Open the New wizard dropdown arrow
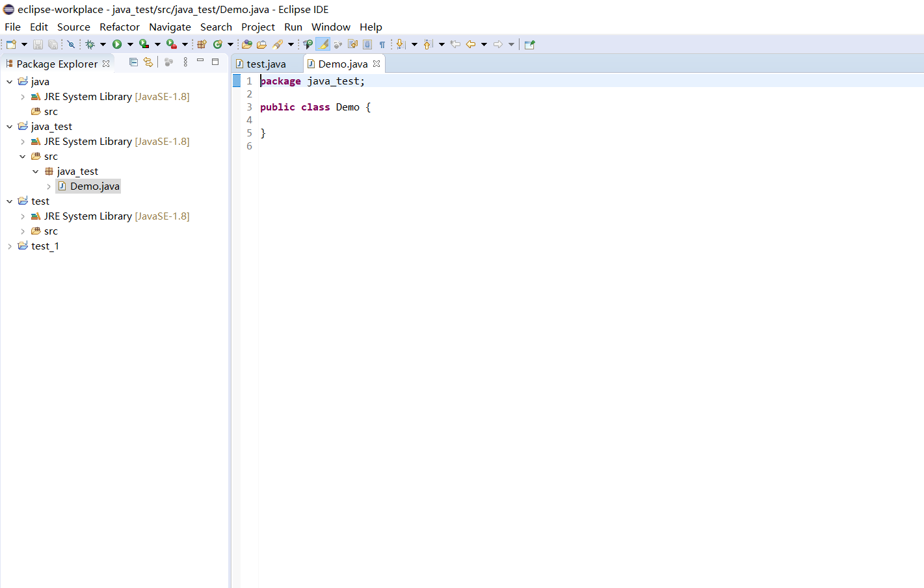This screenshot has width=924, height=588. 24,44
